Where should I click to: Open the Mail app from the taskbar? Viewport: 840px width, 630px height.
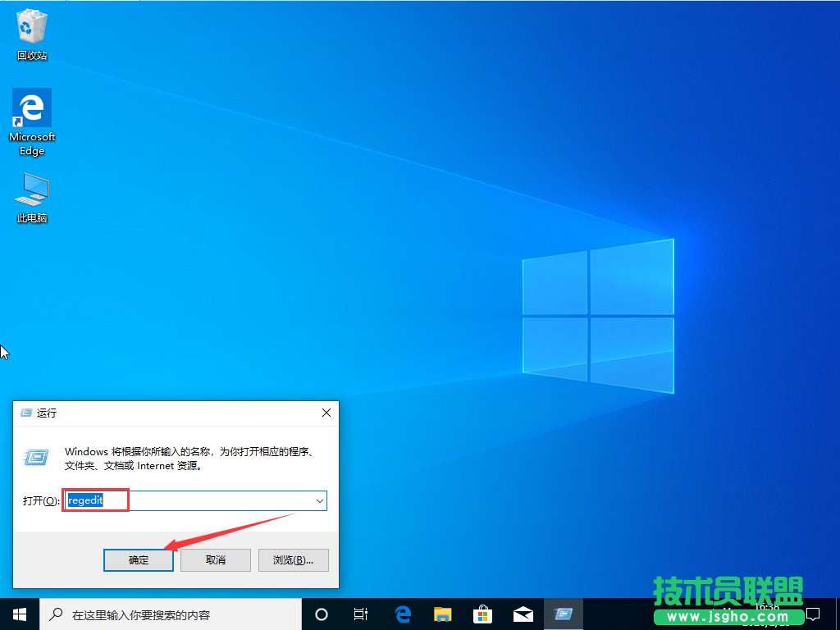[523, 614]
